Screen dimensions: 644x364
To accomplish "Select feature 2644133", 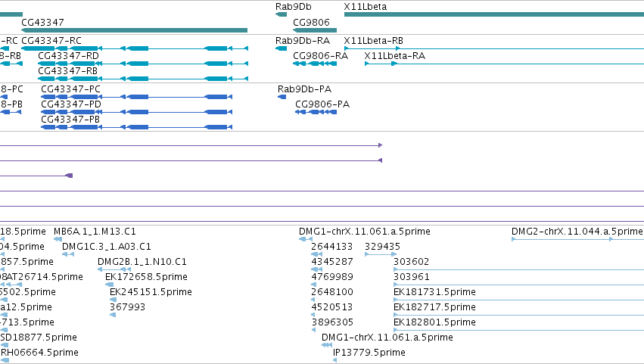I will tap(332, 247).
